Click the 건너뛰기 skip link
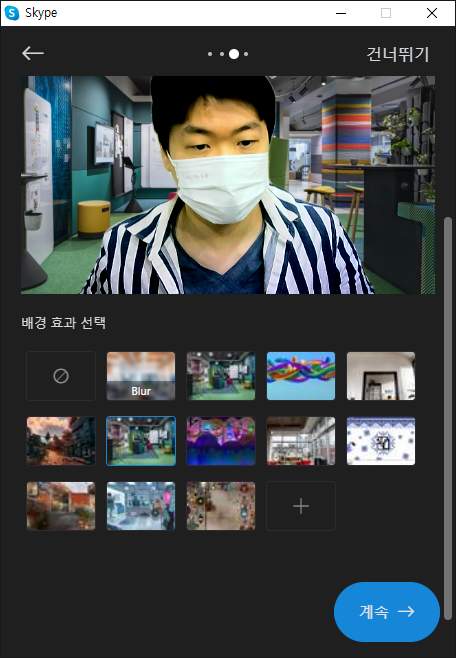 398,54
